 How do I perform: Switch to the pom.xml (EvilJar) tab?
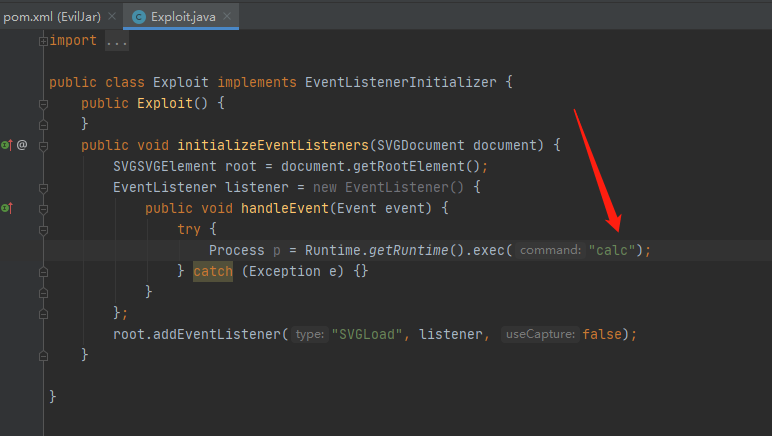52,17
